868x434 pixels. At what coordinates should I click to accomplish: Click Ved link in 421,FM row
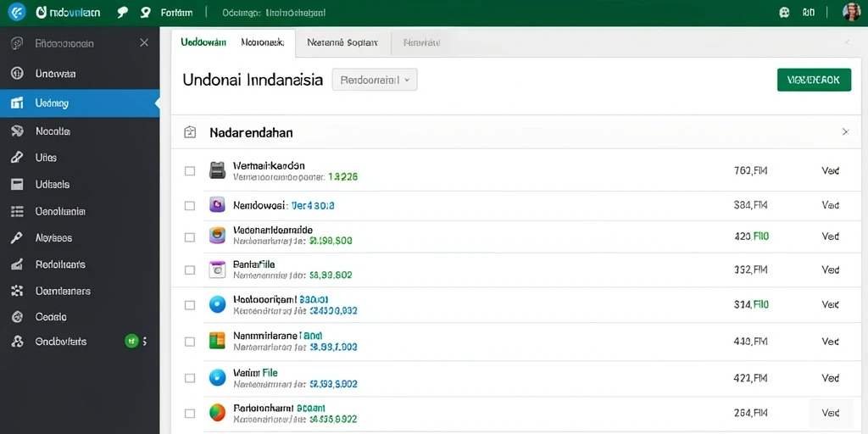tap(831, 378)
